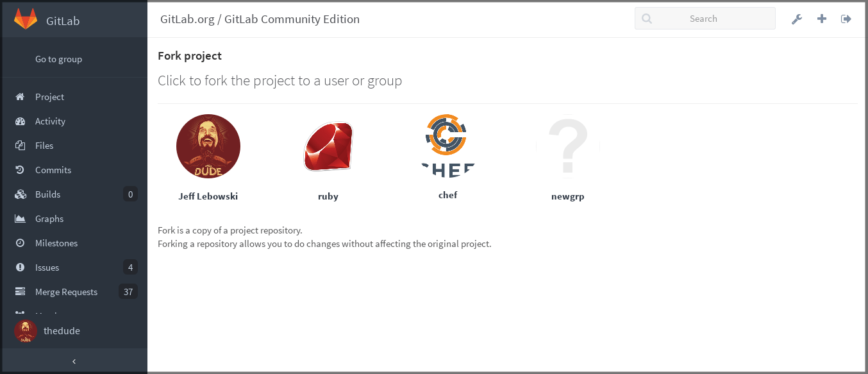Open the Builds page icon
868x374 pixels.
[21, 194]
